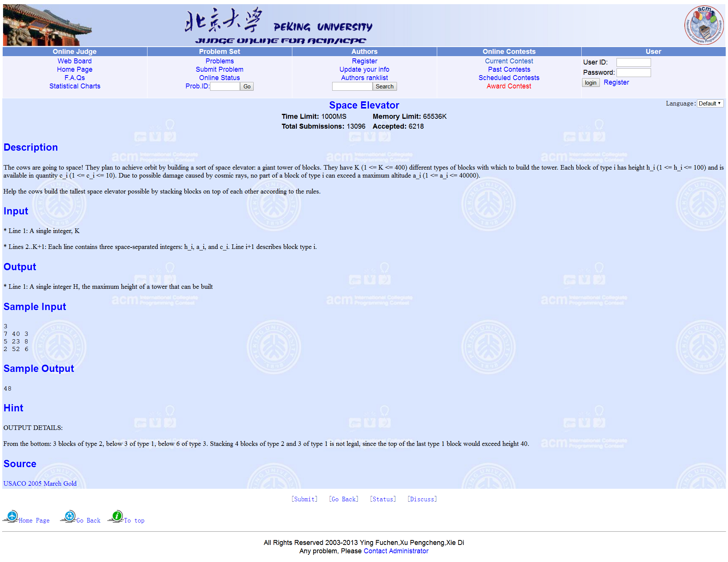
Task: Click the author search input field
Action: click(352, 87)
